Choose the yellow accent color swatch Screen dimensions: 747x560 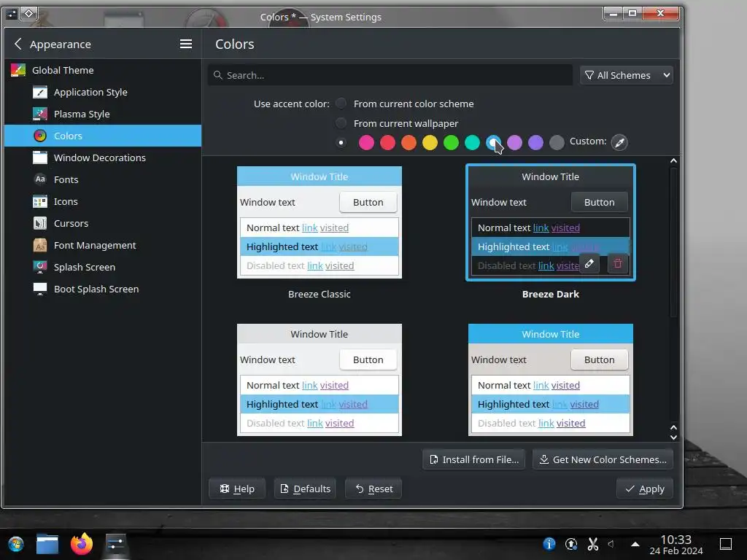pyautogui.click(x=430, y=142)
